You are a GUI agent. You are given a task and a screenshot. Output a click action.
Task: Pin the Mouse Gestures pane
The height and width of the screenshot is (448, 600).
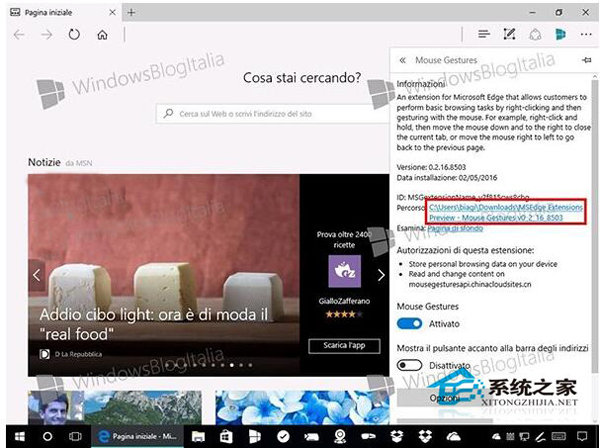pos(587,60)
